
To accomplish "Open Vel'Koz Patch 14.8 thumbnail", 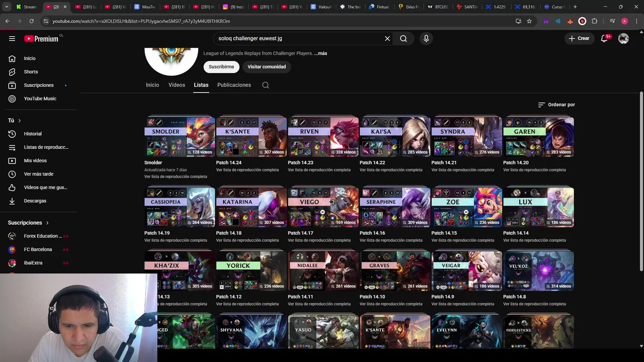I will click(538, 271).
